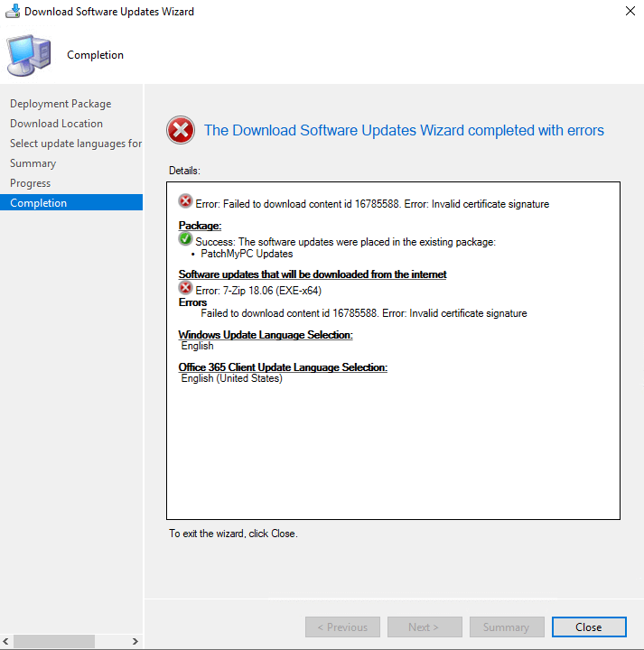Click 'PatchMyPC Updates' package name
Viewport: 644px width, 650px height.
(x=247, y=254)
